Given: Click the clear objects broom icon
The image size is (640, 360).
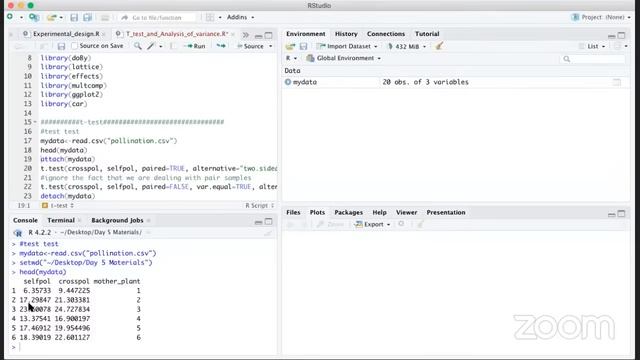Looking at the screenshot, I should (x=439, y=46).
